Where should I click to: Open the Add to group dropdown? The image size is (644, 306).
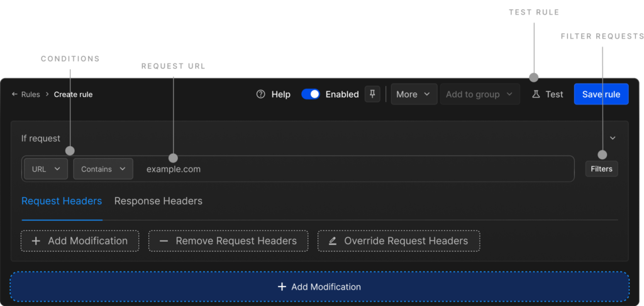click(480, 94)
